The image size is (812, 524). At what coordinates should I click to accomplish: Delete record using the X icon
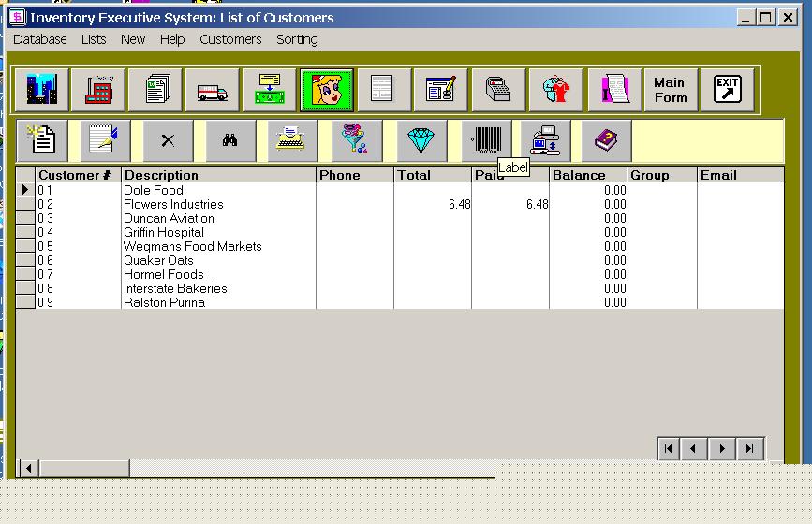click(x=168, y=140)
